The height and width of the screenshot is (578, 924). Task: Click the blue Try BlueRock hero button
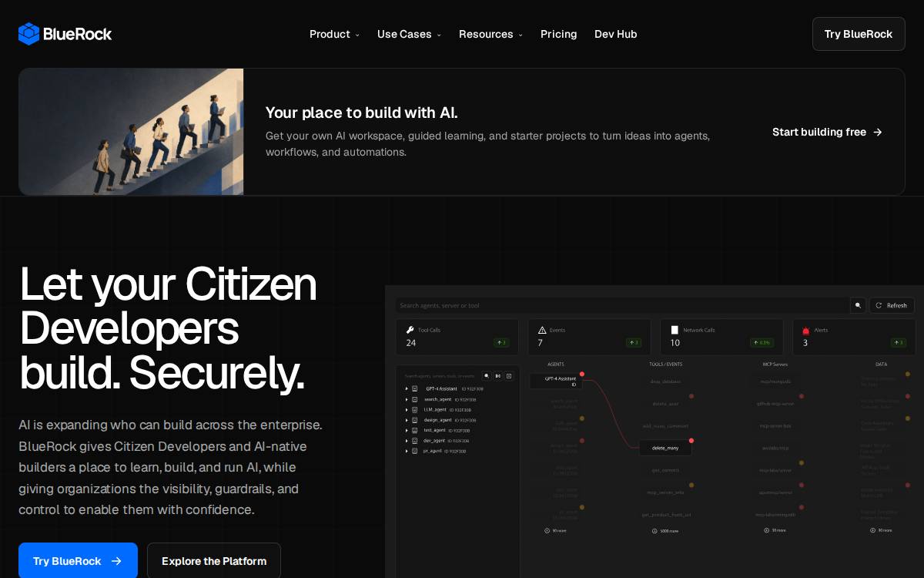pos(78,561)
